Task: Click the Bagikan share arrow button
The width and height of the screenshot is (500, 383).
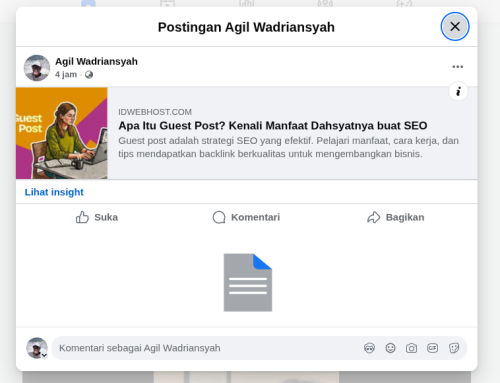Action: tap(396, 217)
